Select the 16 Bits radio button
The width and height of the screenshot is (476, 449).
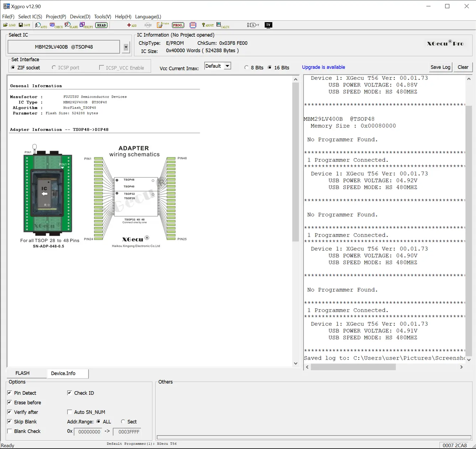(x=278, y=68)
